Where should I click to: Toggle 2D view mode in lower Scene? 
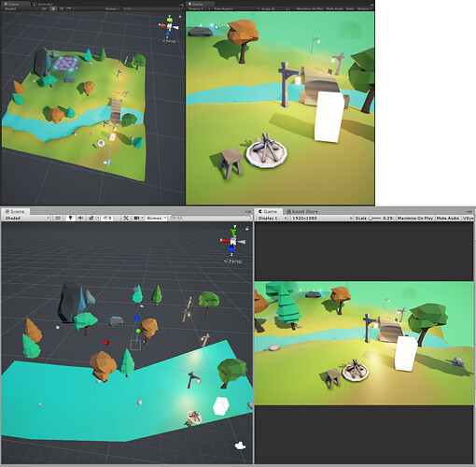[x=58, y=218]
